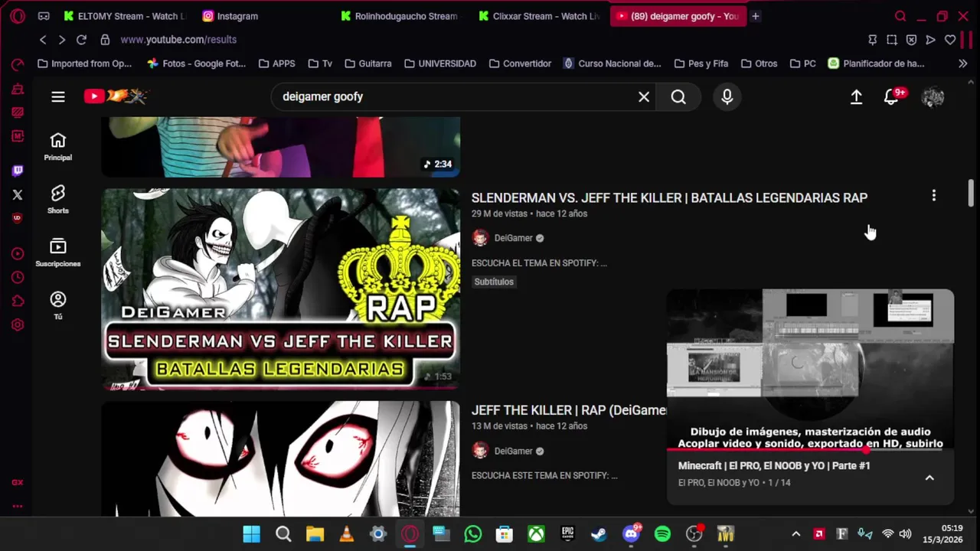Screen dimensions: 980x551
Task: Open GX Control speedometer icon in sidebar
Action: [x=18, y=65]
